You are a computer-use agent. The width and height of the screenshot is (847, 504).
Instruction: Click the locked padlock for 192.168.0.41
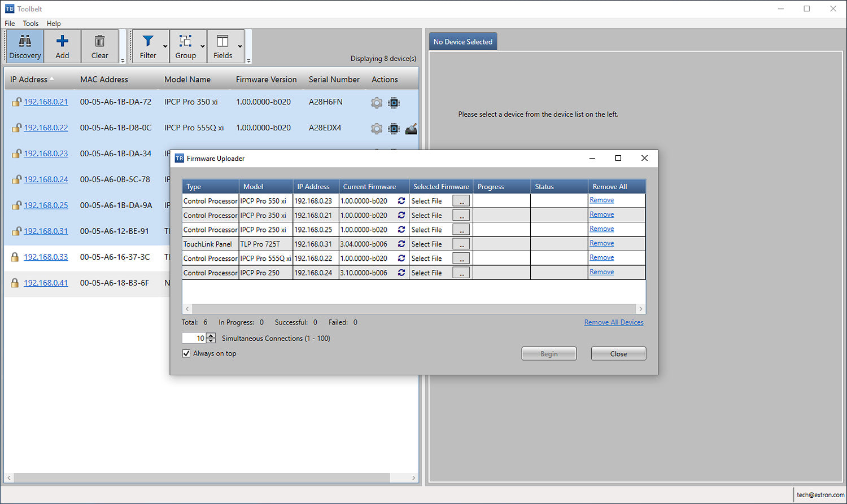15,283
